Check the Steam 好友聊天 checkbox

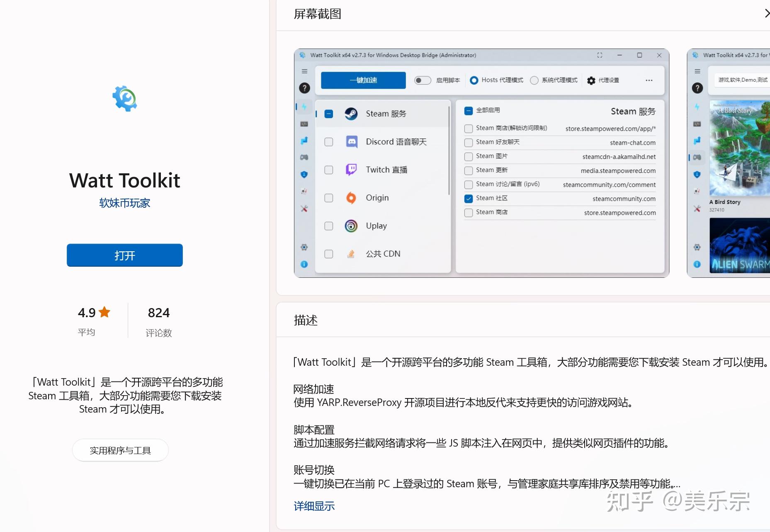469,143
